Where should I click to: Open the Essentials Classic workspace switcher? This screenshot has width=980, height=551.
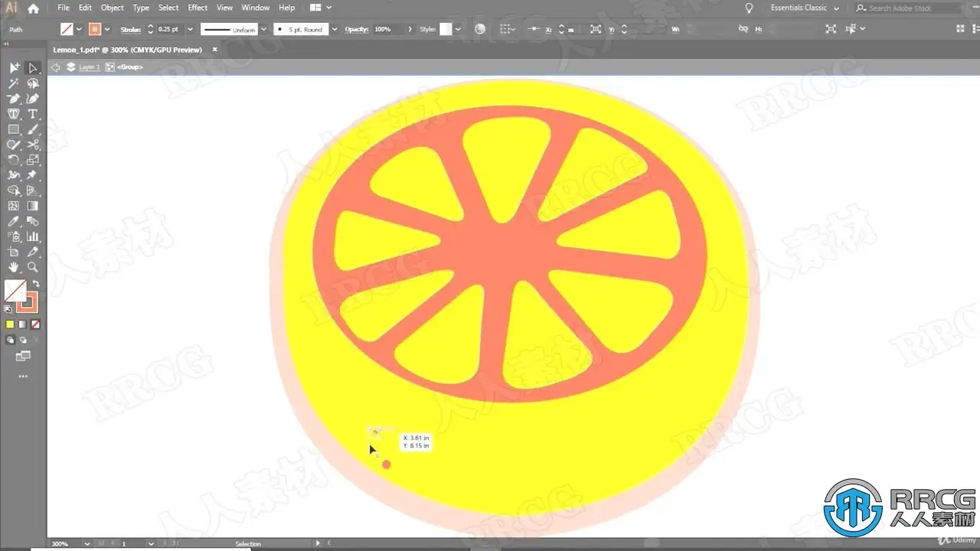[804, 8]
